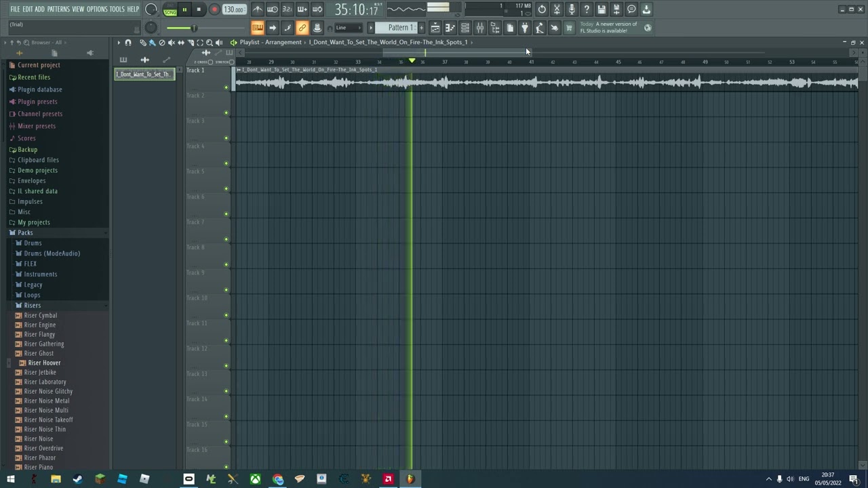868x488 pixels.
Task: Open the Pattern 1 selector
Action: coord(397,28)
